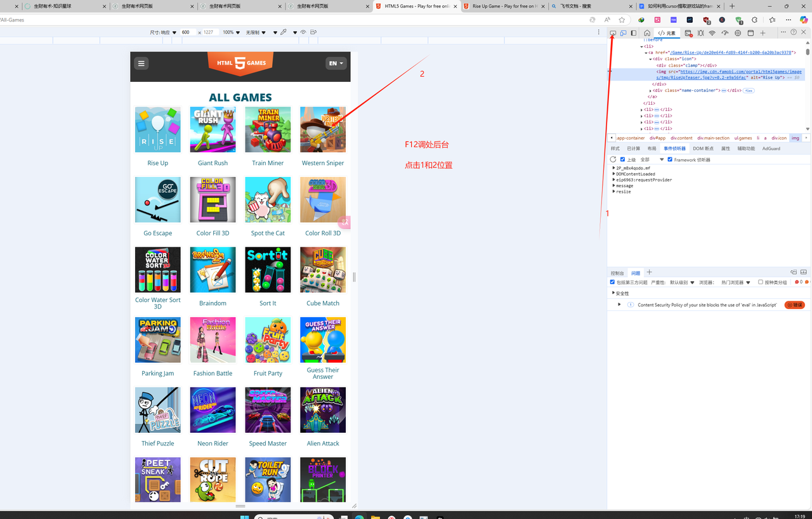Open File Explorer from the taskbar
812x519 pixels.
(x=375, y=517)
